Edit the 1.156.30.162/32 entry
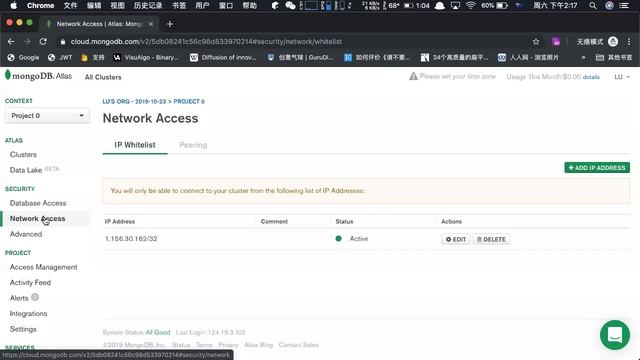This screenshot has width=640, height=360. (456, 239)
